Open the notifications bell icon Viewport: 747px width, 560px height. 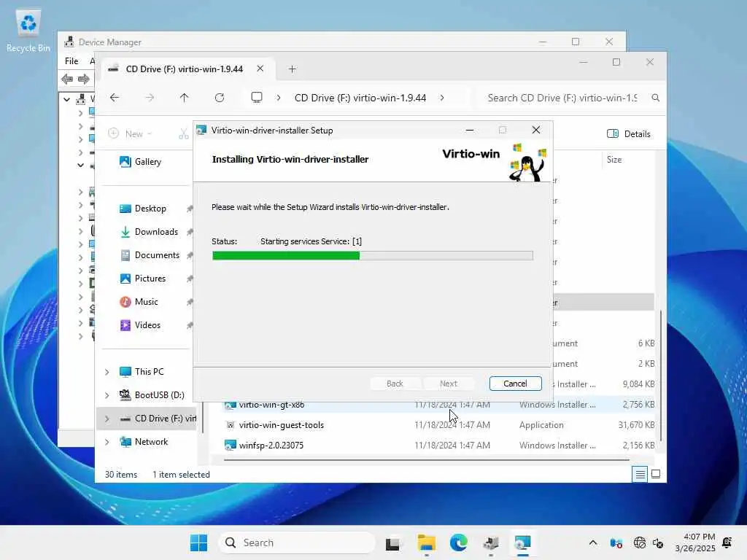[727, 542]
